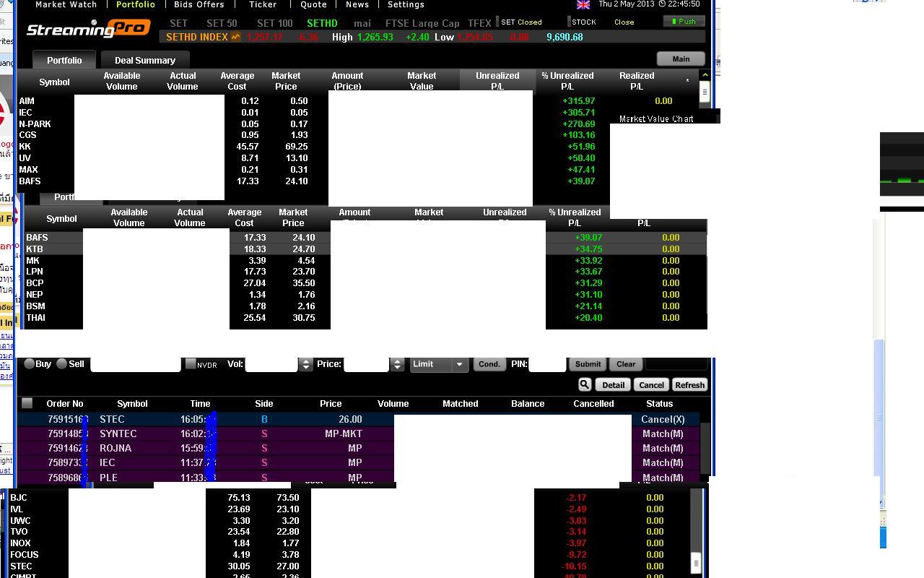Open the Quote menu
Image resolution: width=924 pixels, height=578 pixels.
coord(313,4)
